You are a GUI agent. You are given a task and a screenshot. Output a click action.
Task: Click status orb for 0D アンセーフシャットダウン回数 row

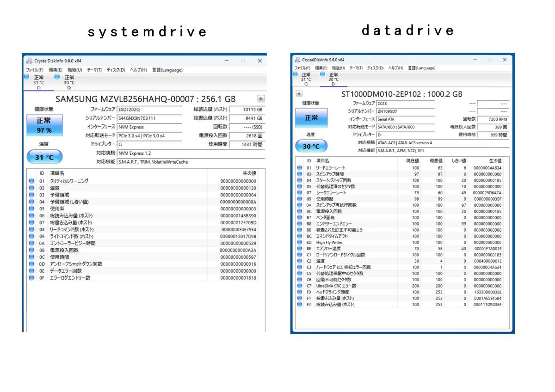click(31, 264)
